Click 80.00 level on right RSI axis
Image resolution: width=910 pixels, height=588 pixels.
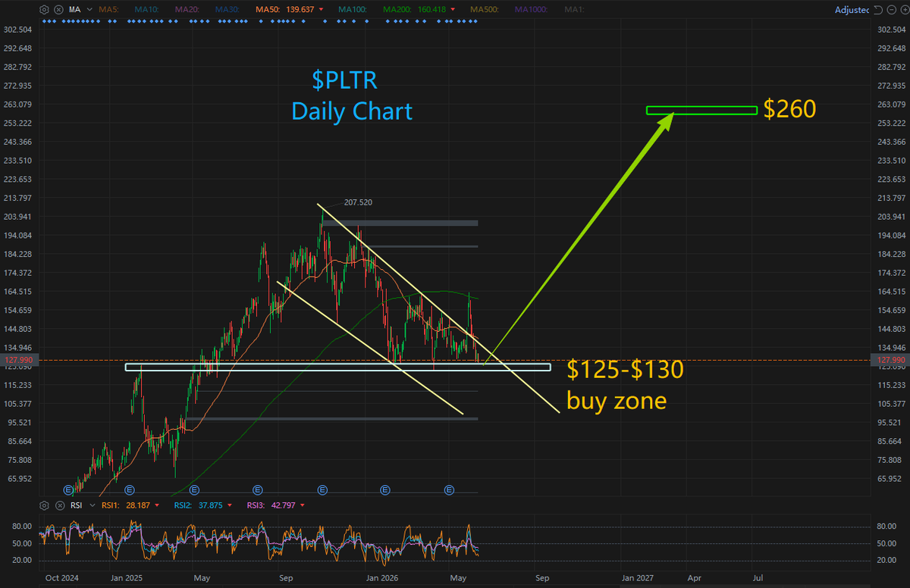(x=887, y=526)
